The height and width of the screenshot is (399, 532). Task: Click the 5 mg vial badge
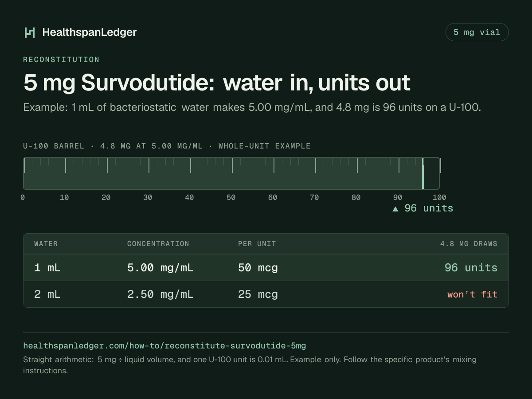click(477, 32)
